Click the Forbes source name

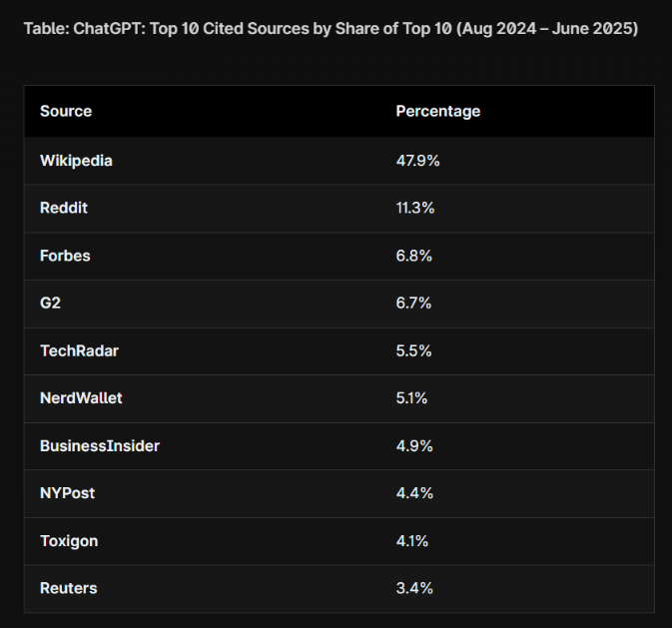click(x=65, y=256)
